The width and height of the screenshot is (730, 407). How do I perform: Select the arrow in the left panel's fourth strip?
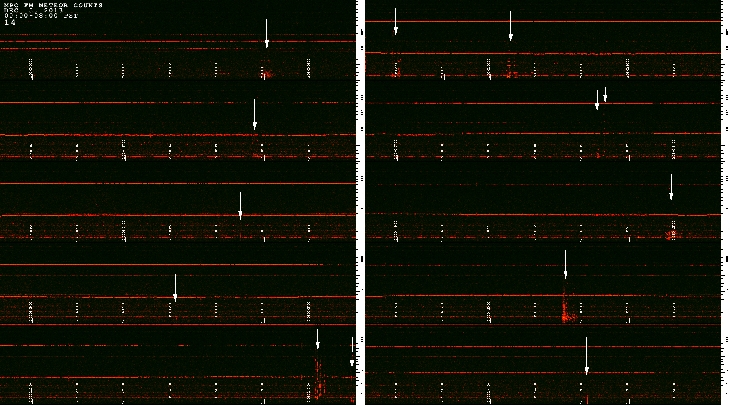click(175, 288)
